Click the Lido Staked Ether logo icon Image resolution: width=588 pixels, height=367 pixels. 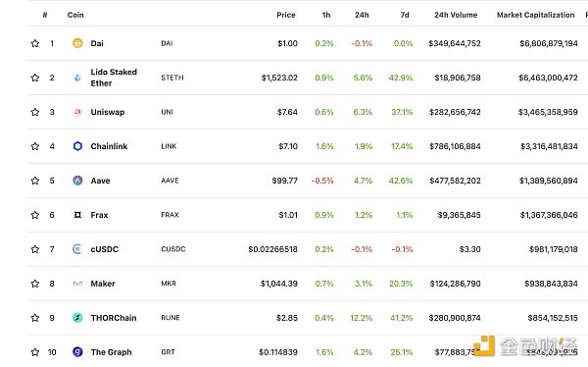77,78
